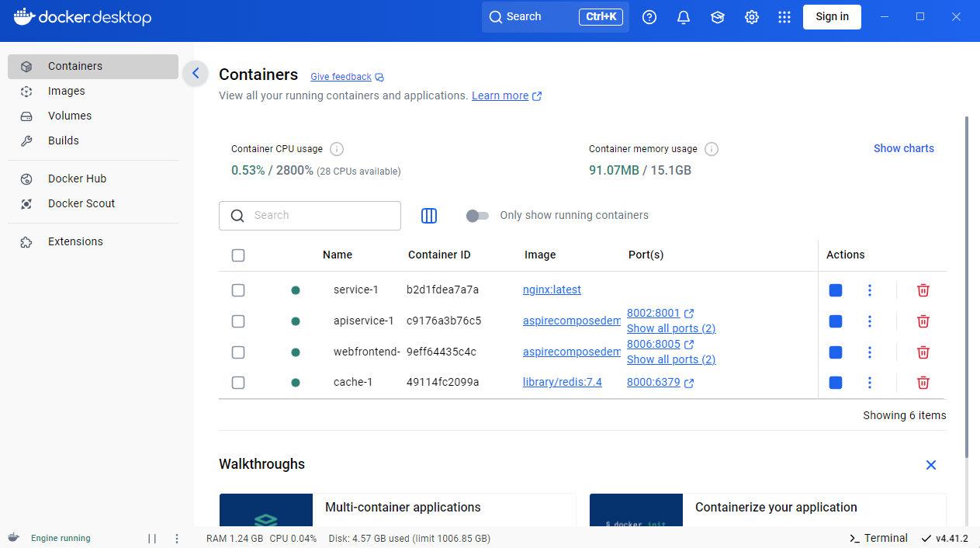Go to Volumes in the sidebar
Image resolution: width=980 pixels, height=548 pixels.
point(93,116)
